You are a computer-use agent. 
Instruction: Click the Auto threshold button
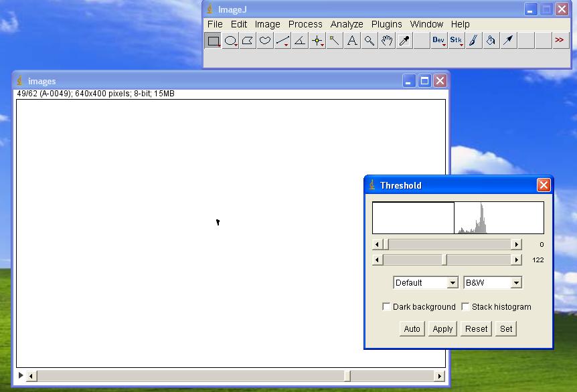(412, 328)
